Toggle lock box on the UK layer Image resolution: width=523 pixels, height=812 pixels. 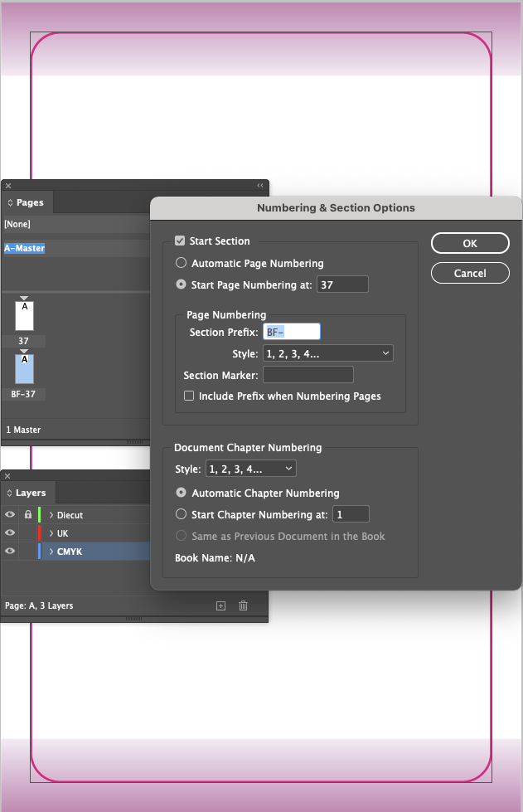(x=28, y=532)
